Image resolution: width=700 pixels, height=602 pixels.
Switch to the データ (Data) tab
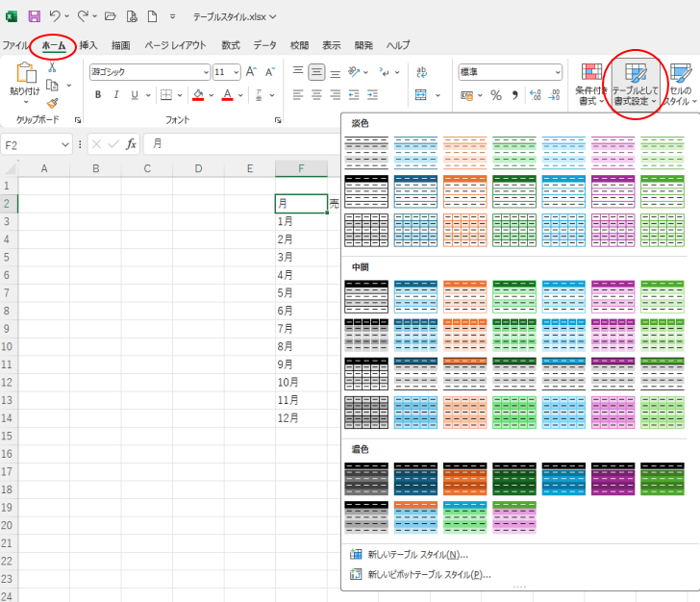(264, 45)
